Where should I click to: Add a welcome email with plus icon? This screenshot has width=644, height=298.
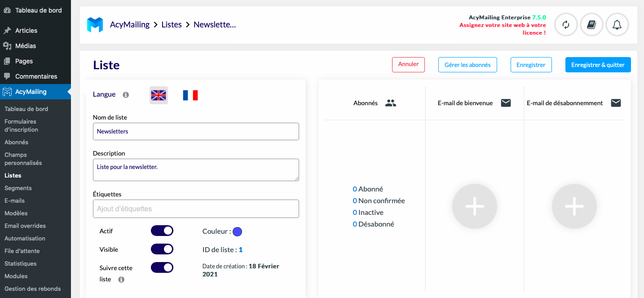pos(475,206)
